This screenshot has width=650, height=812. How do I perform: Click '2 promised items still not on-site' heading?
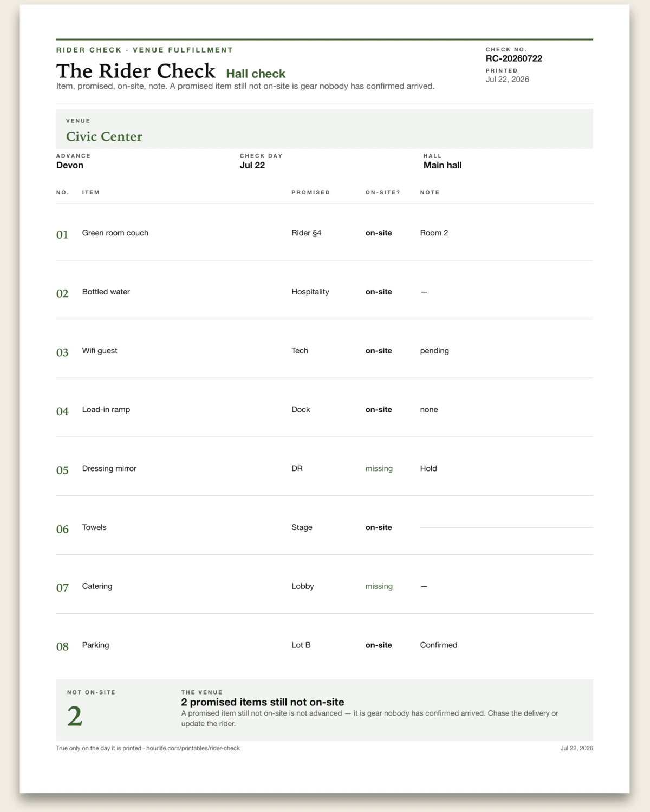(263, 702)
